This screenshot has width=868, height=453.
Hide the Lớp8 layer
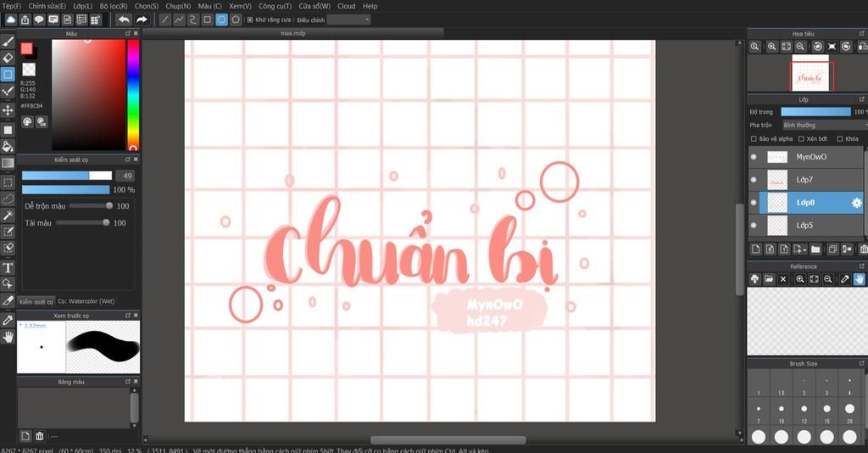pos(754,203)
